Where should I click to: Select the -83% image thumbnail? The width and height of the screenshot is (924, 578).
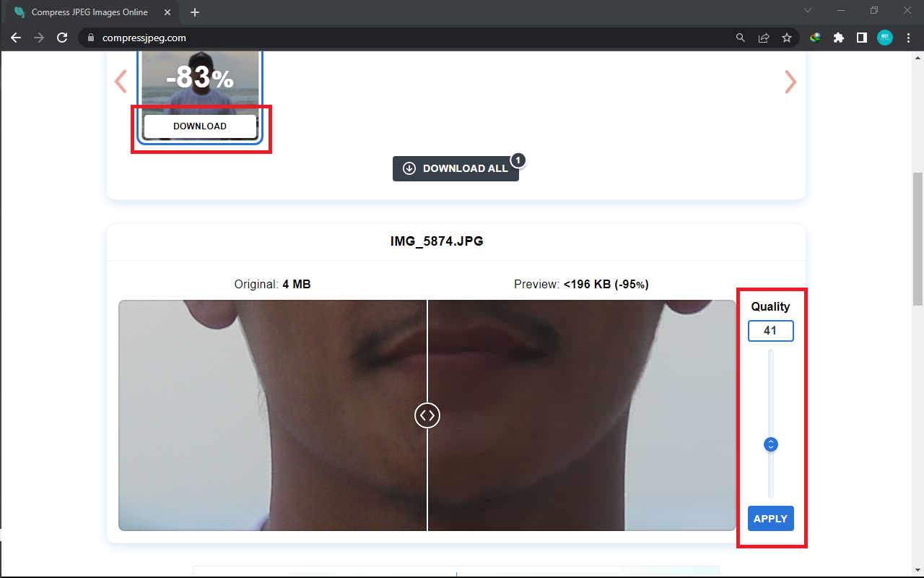coord(200,81)
